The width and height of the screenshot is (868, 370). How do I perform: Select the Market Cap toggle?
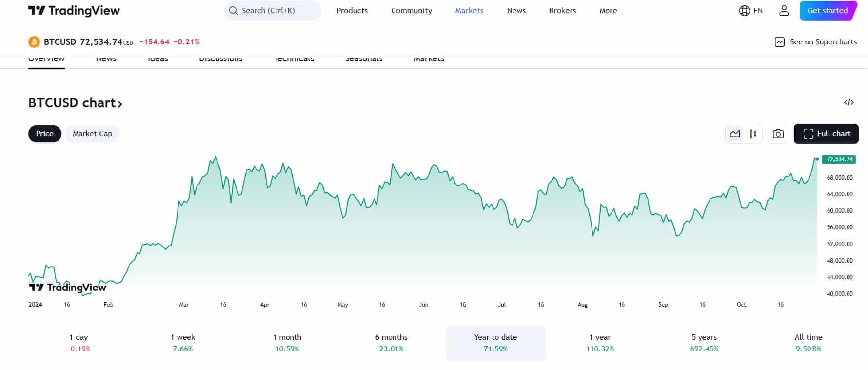[x=93, y=134]
